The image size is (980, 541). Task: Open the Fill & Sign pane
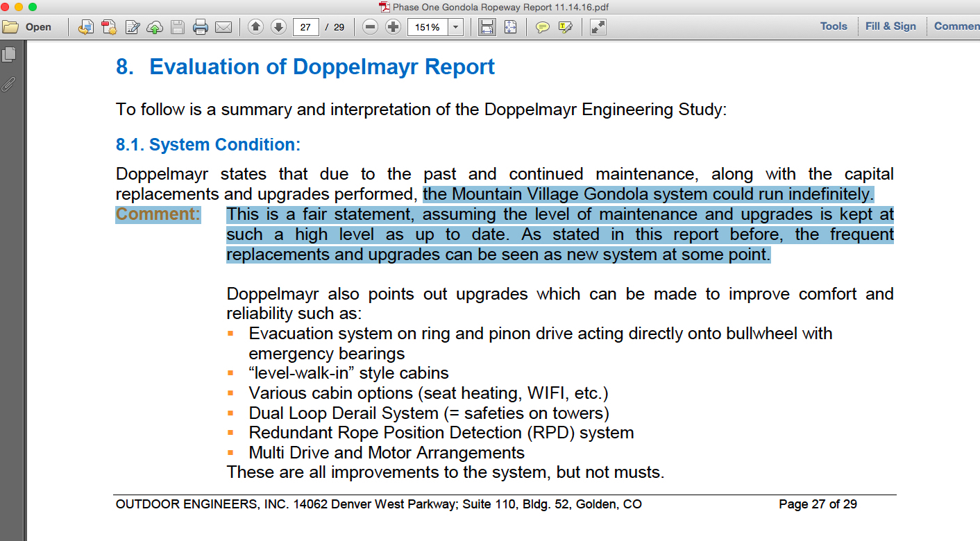click(x=890, y=26)
